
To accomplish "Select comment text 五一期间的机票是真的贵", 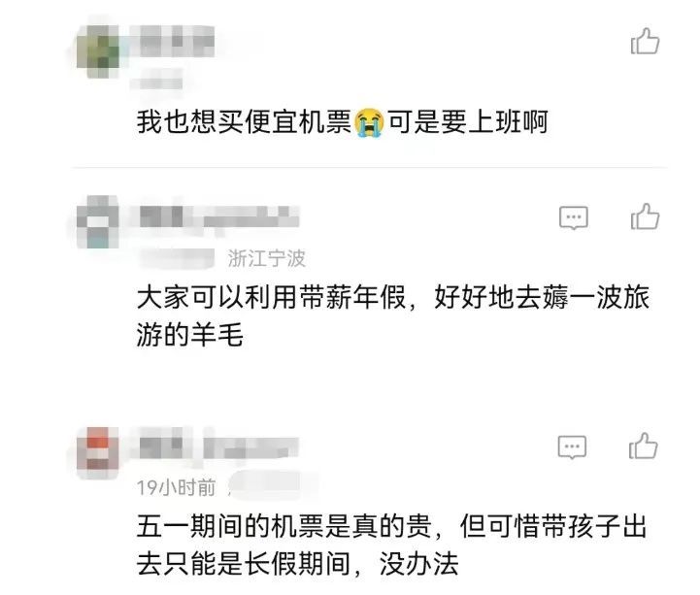I will pos(284,526).
